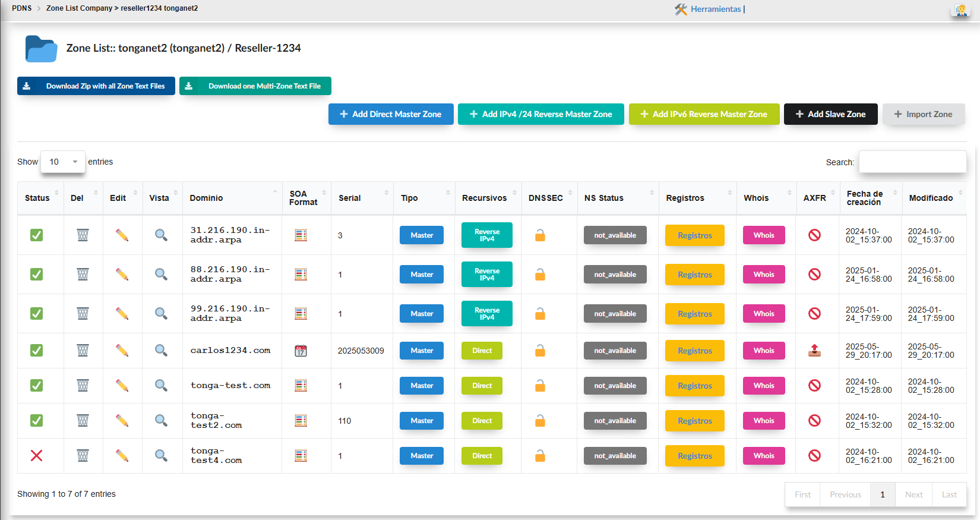Go to PDNS breadcrumb link
The height and width of the screenshot is (520, 980).
pyautogui.click(x=22, y=8)
